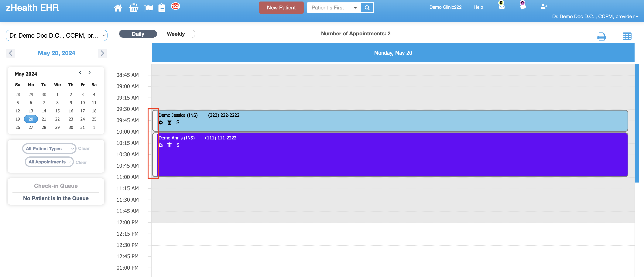The width and height of the screenshot is (644, 277).
Task: Expand the logged-in doctor account menu
Action: click(595, 16)
